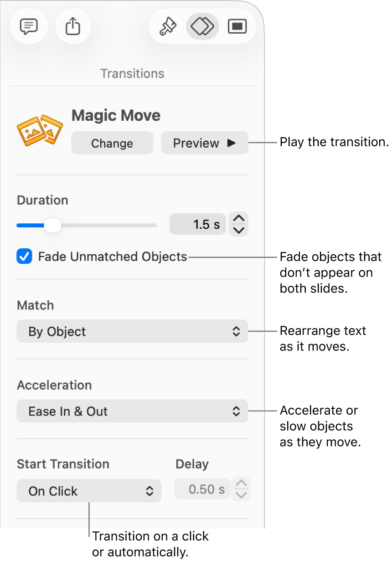Select the Format paintbrush icon
This screenshot has height=561, width=392.
[x=168, y=26]
